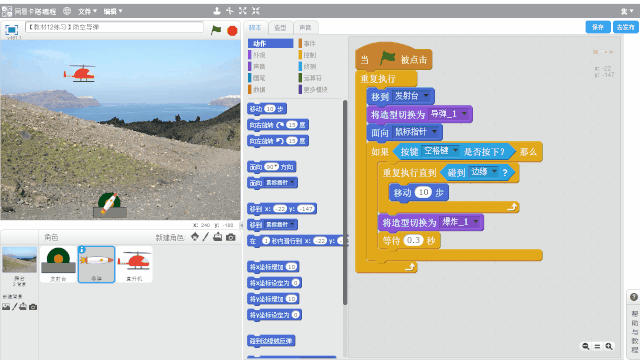The image size is (640, 360).
Task: Toggle the full-screen stage icon
Action: coord(11,29)
